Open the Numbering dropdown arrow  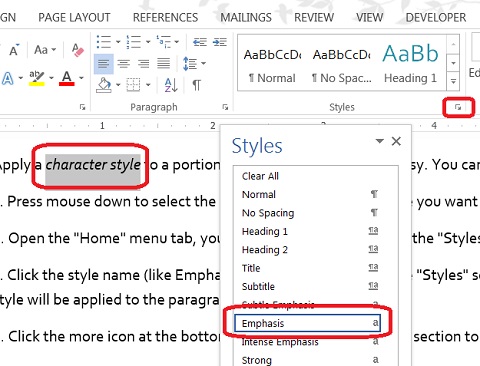pyautogui.click(x=148, y=42)
